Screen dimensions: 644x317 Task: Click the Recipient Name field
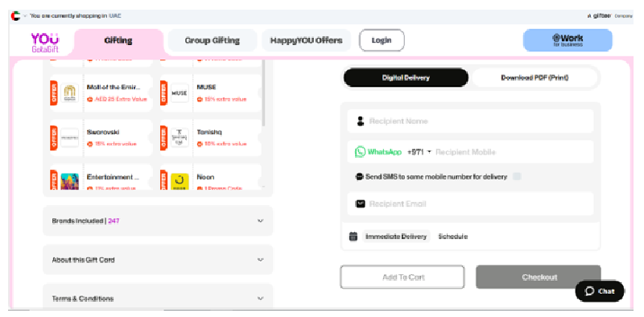(470, 121)
